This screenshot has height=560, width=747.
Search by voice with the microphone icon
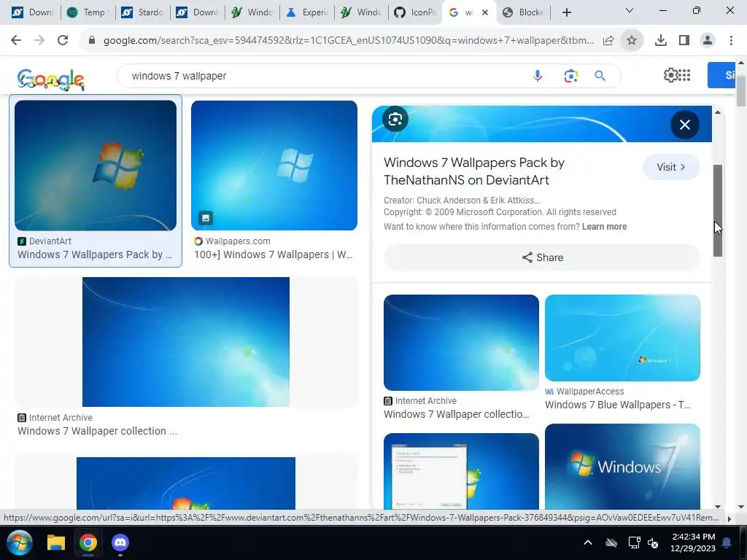click(x=538, y=76)
